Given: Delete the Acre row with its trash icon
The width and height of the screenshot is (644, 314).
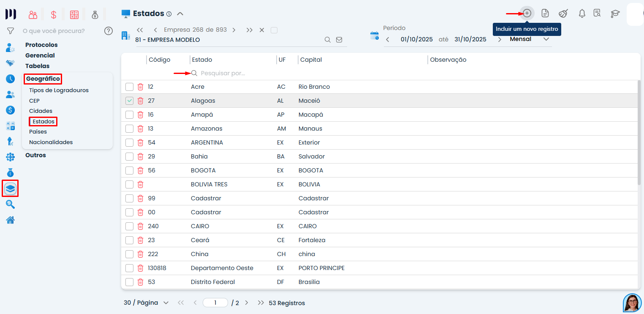Looking at the screenshot, I should 140,87.
